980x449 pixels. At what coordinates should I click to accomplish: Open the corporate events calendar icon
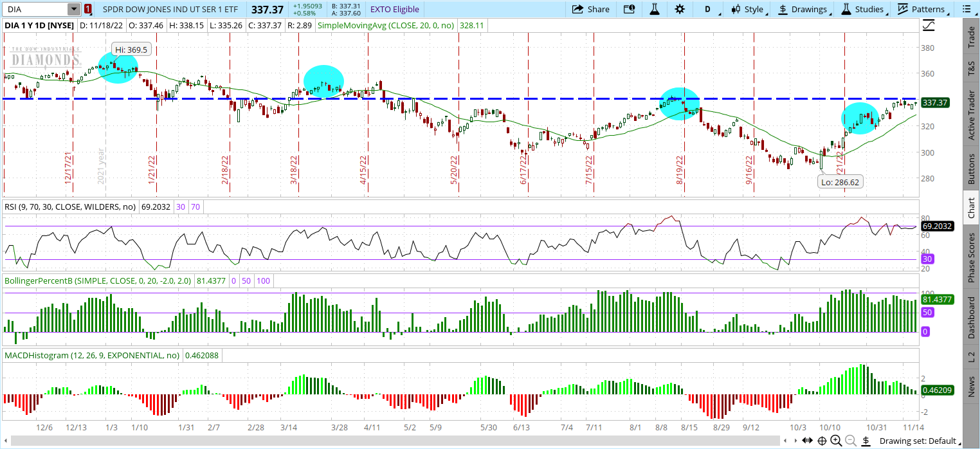point(629,9)
